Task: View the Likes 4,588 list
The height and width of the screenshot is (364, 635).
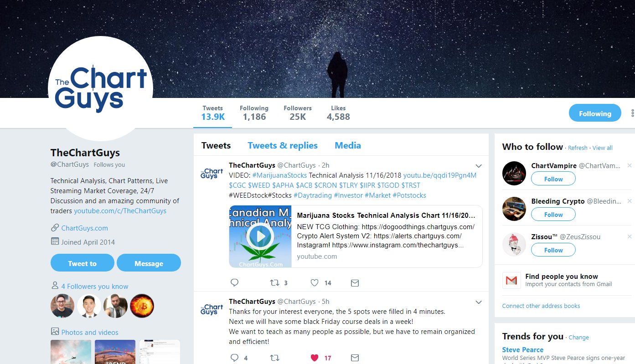Action: click(x=338, y=113)
